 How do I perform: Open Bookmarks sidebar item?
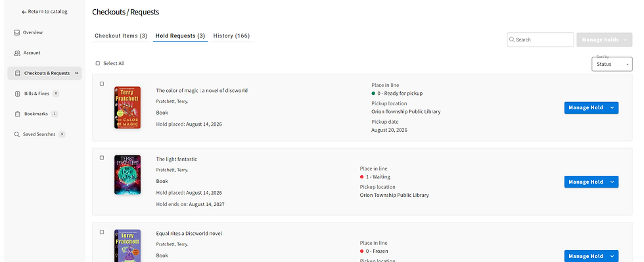(35, 114)
